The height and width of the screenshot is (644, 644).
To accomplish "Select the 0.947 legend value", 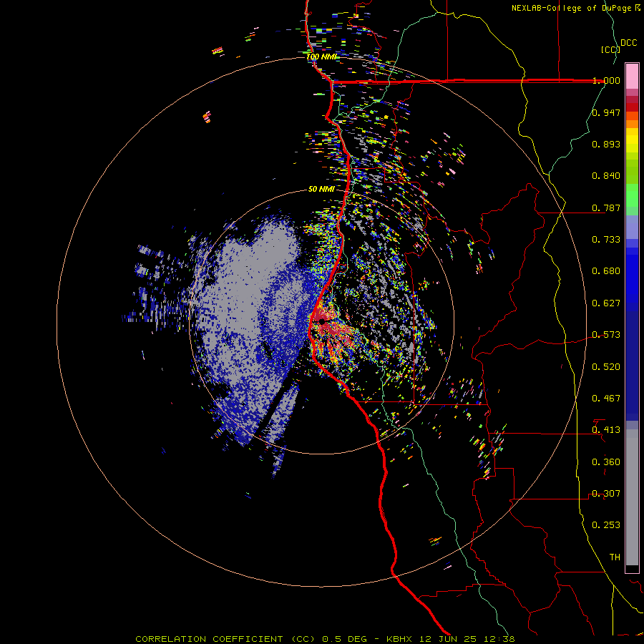I will pos(606,112).
